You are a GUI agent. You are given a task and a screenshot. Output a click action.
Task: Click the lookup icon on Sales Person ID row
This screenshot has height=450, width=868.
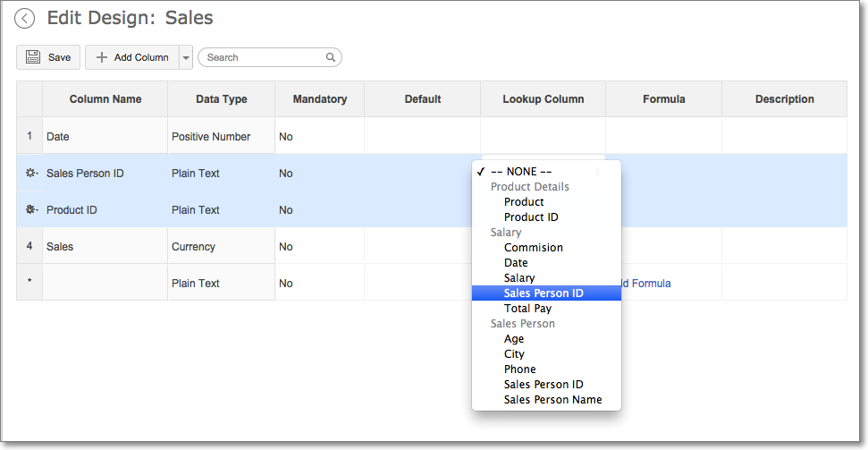coord(30,173)
